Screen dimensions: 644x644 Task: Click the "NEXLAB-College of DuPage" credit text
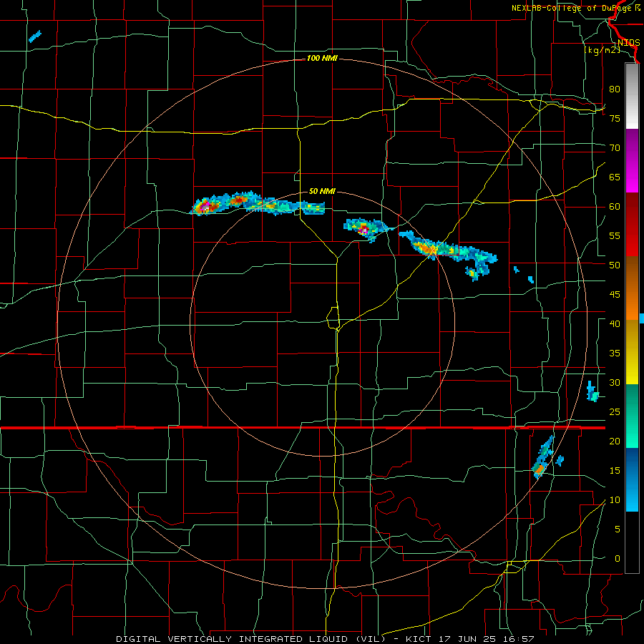tap(573, 8)
